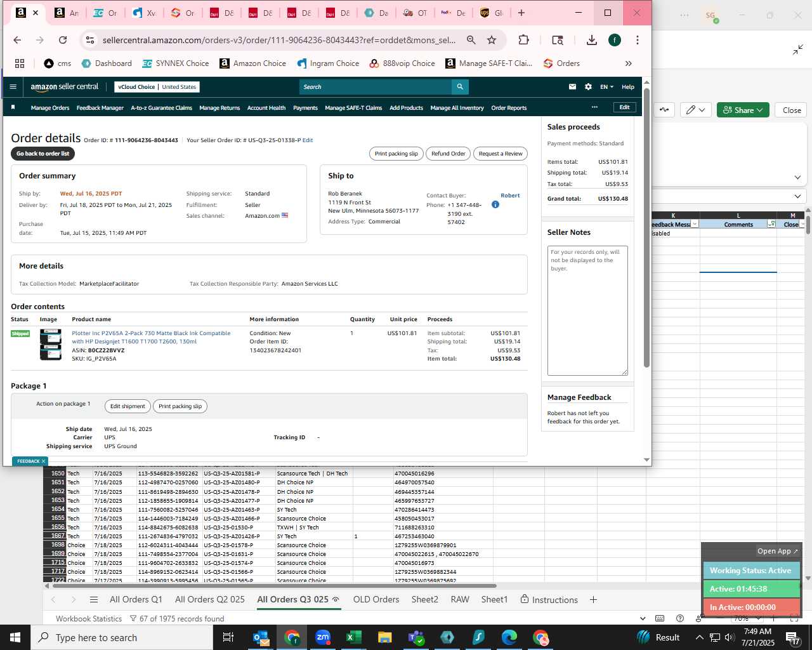Open Zoom from the Windows taskbar
812x650 pixels.
[x=323, y=637]
